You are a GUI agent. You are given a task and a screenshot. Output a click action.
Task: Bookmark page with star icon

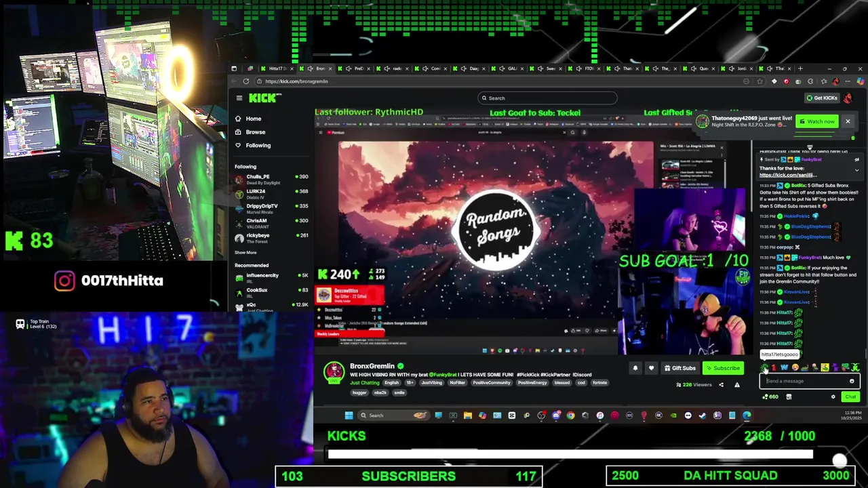pyautogui.click(x=759, y=81)
